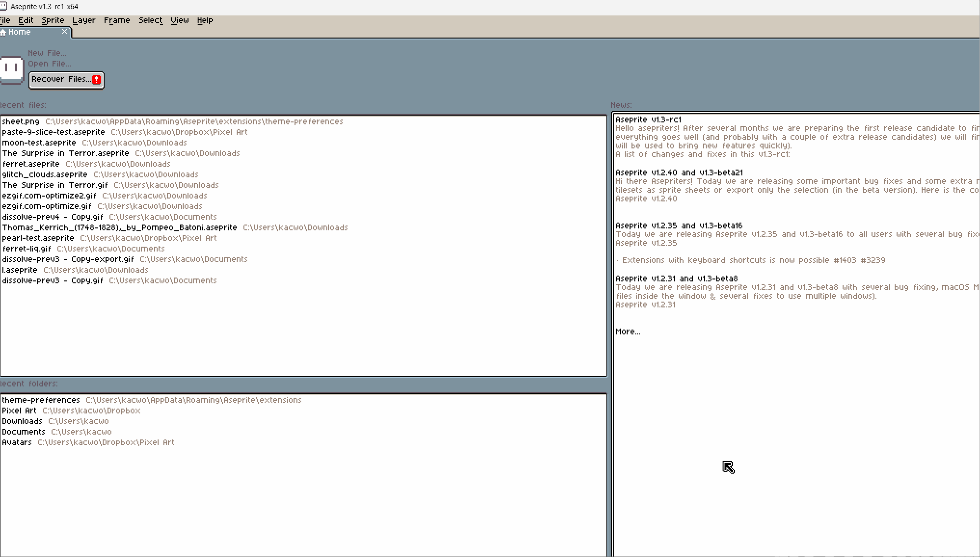Screen dimensions: 980x557
Task: Click the More news link
Action: pos(628,331)
